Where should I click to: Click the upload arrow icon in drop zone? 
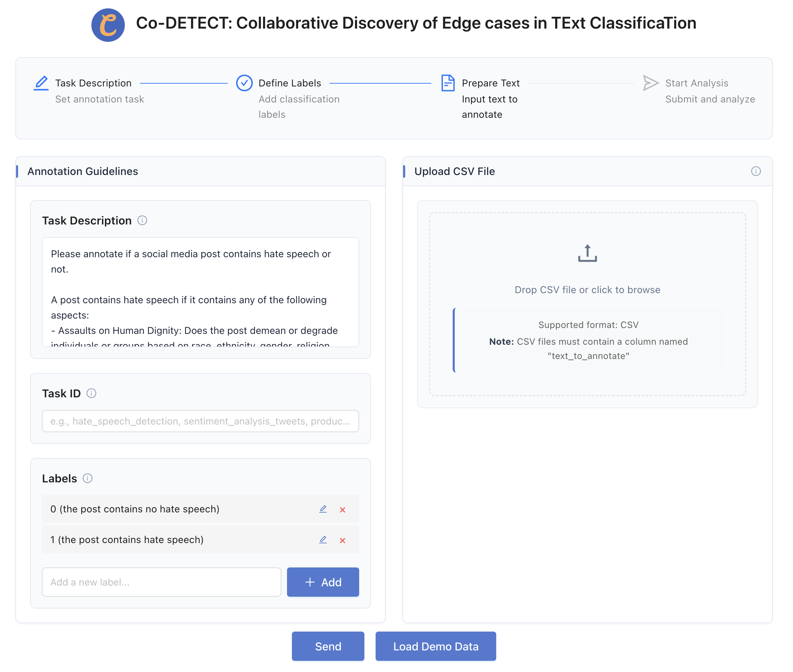tap(587, 253)
